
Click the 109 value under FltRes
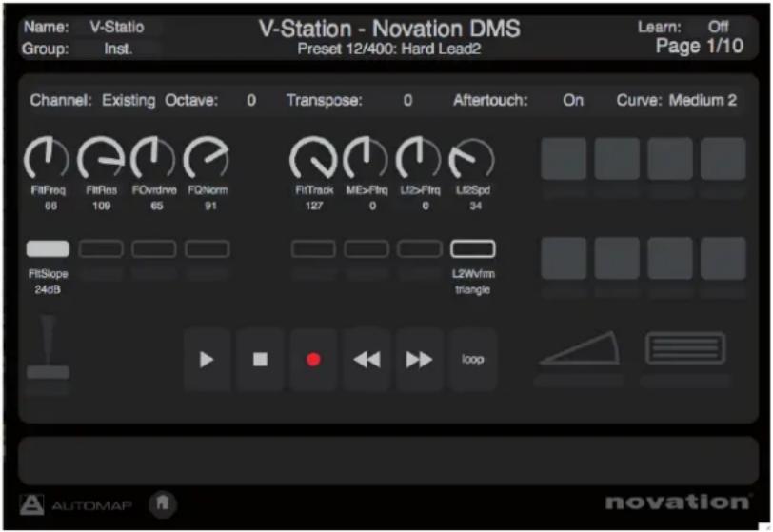101,206
